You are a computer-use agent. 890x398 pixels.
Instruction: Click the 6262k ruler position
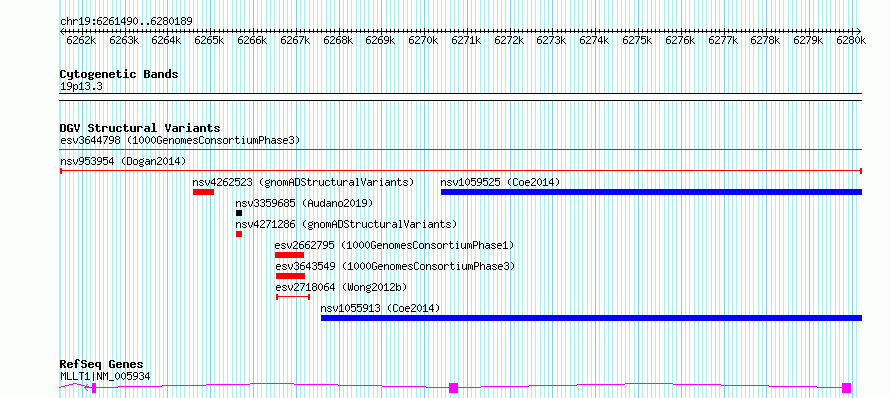coord(81,40)
